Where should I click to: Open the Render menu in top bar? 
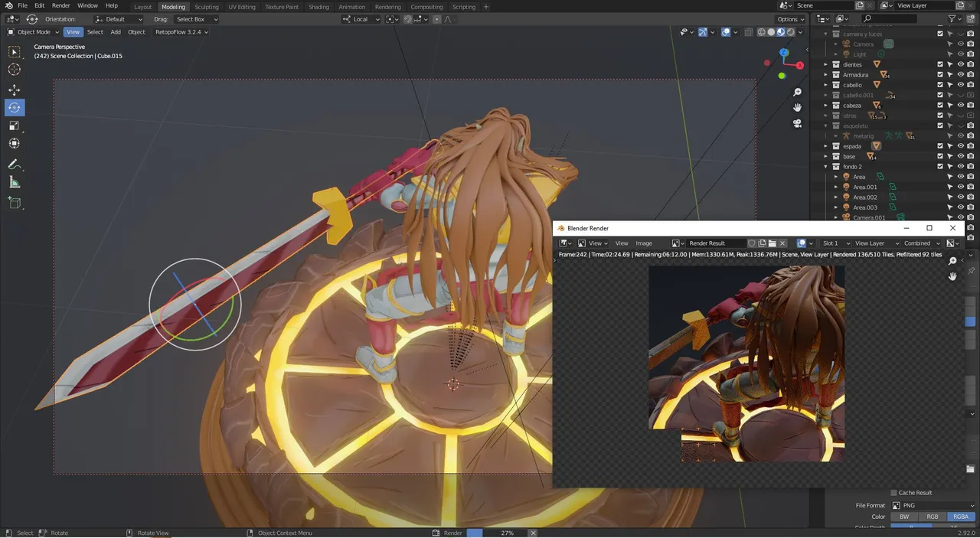pos(61,5)
